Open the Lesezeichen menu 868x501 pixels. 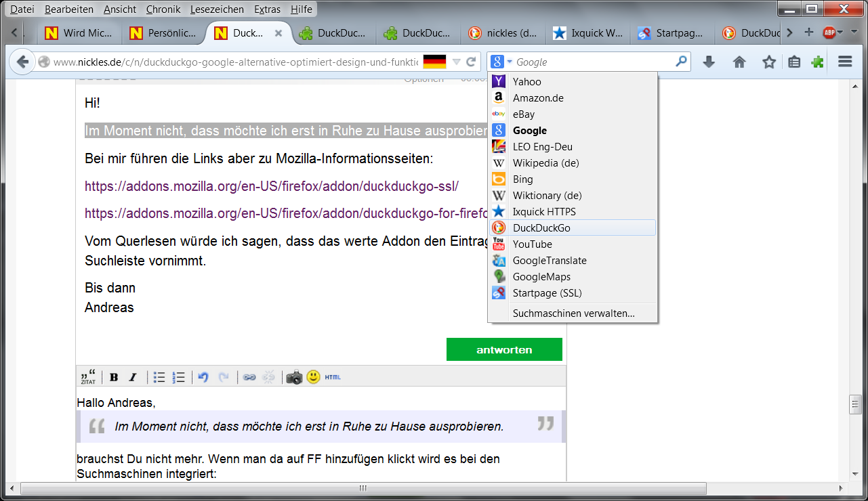(x=217, y=9)
